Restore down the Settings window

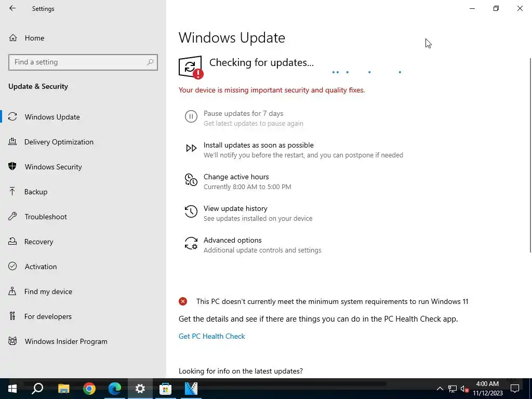pos(496,8)
